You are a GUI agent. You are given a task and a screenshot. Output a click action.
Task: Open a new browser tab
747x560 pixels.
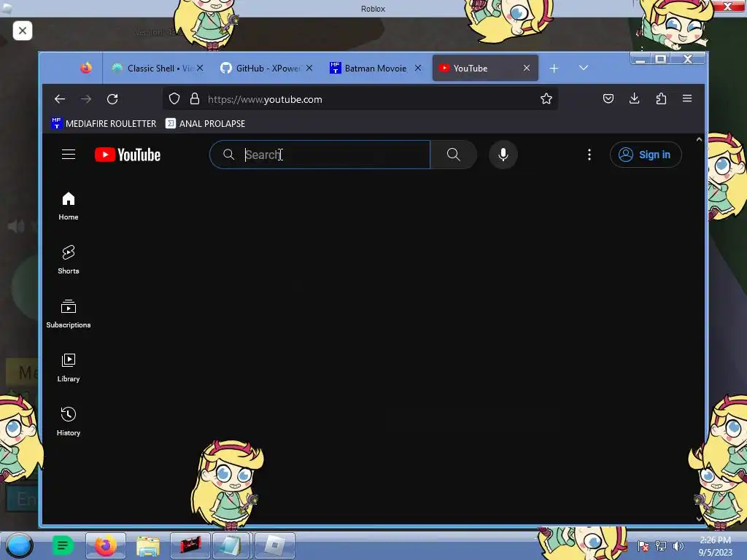[x=554, y=69]
